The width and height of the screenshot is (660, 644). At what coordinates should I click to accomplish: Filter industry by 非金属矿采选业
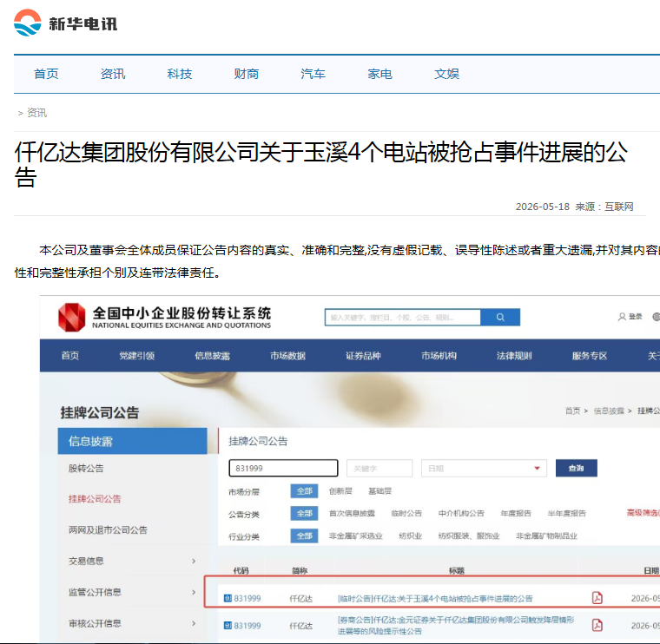(356, 536)
